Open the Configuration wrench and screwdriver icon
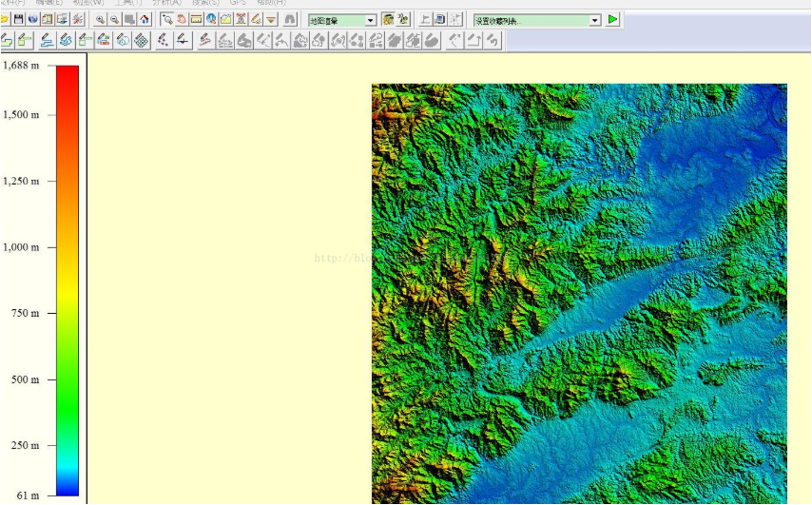Image resolution: width=812 pixels, height=505 pixels. click(x=77, y=19)
